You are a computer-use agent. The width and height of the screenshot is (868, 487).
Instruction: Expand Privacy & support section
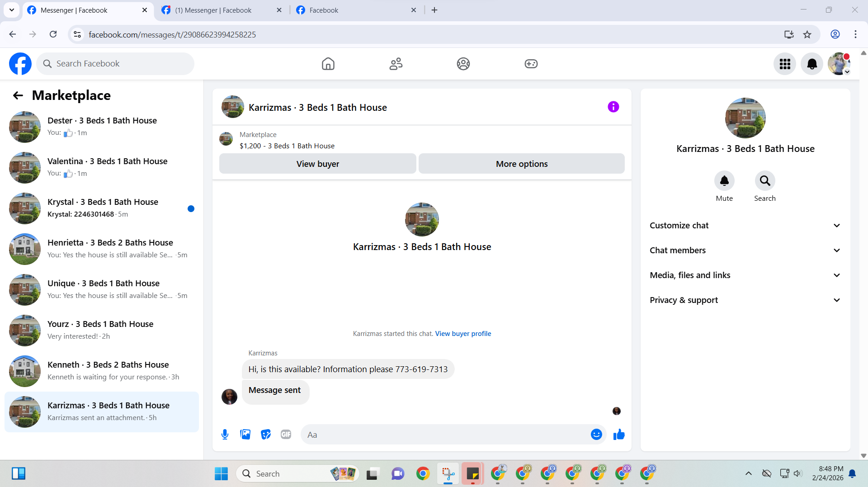coord(745,300)
